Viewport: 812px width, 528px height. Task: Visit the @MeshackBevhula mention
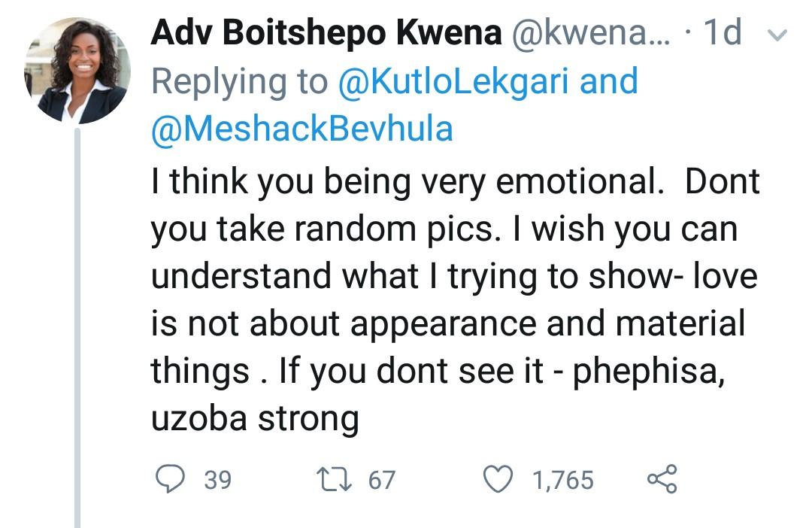click(302, 129)
